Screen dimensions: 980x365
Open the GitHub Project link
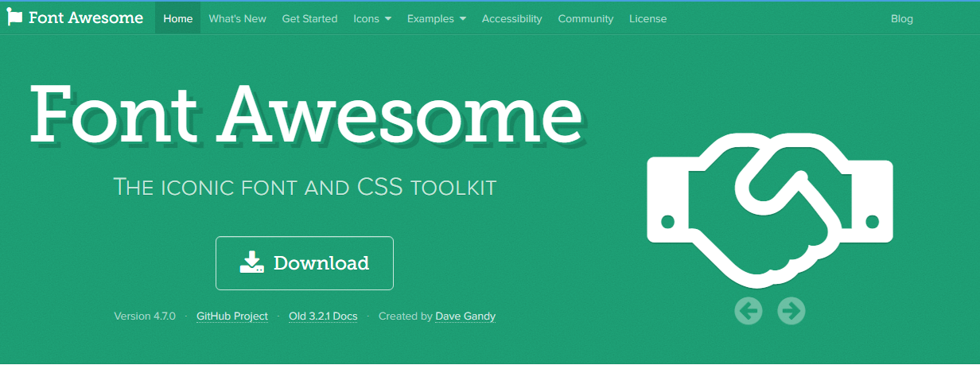(232, 316)
